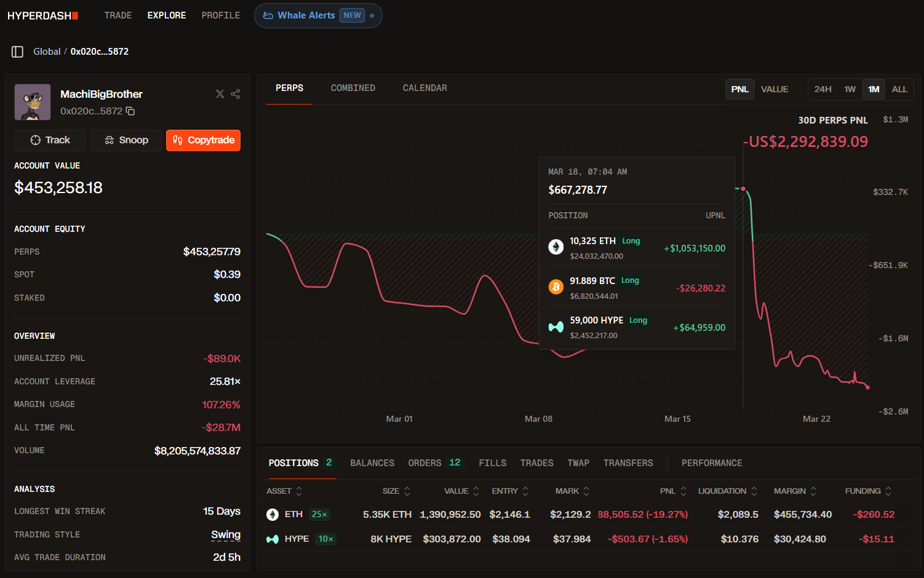Image resolution: width=924 pixels, height=578 pixels.
Task: Select the 1W time range
Action: pyautogui.click(x=850, y=89)
